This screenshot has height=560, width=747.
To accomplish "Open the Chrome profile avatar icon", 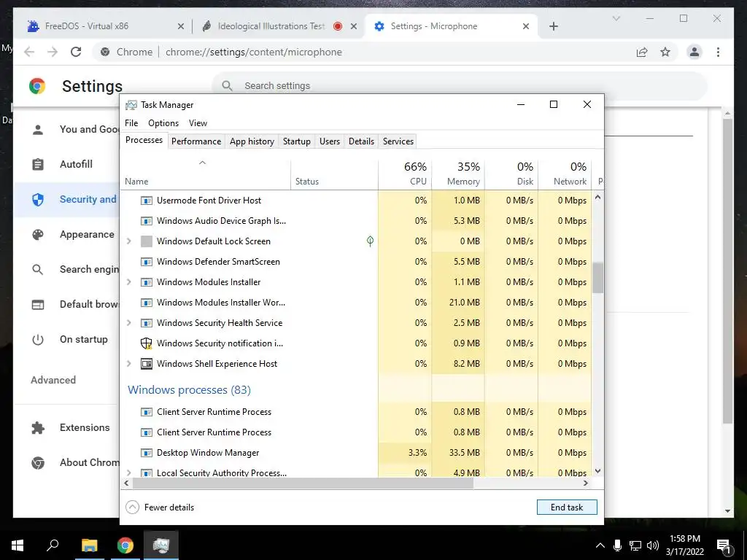I will [x=694, y=52].
